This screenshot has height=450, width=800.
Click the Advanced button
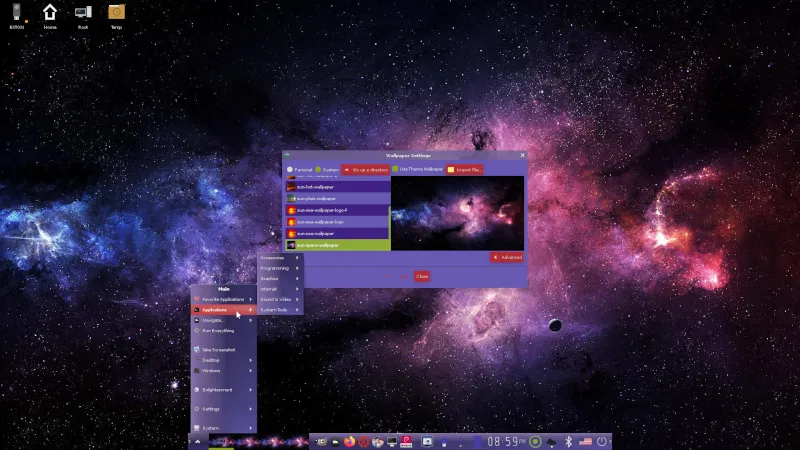coord(507,257)
